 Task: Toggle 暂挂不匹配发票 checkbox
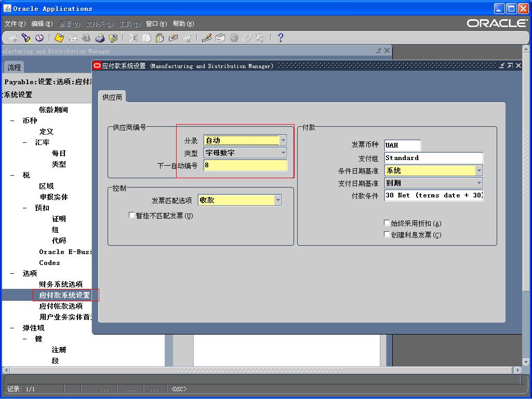point(131,215)
